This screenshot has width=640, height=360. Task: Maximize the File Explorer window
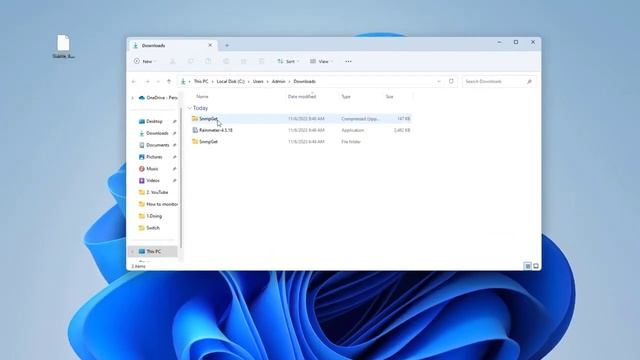pyautogui.click(x=516, y=42)
